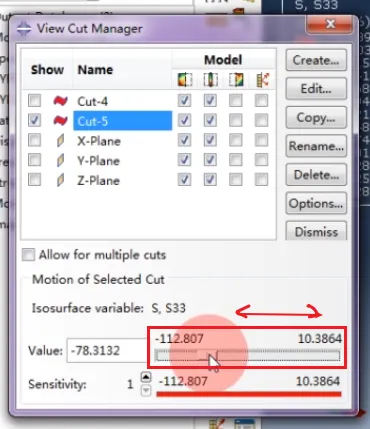The width and height of the screenshot is (370, 429).
Task: Click the Copy... button
Action: coord(316,117)
